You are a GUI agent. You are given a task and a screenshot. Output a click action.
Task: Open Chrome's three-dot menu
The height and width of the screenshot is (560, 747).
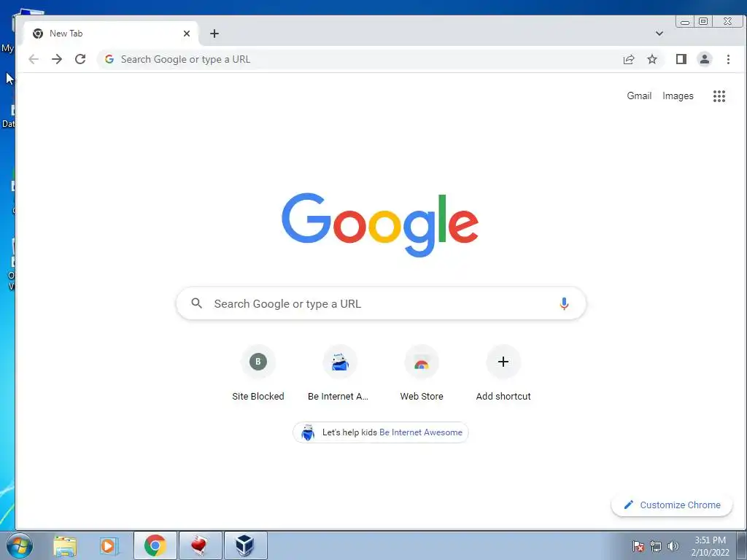click(x=728, y=59)
